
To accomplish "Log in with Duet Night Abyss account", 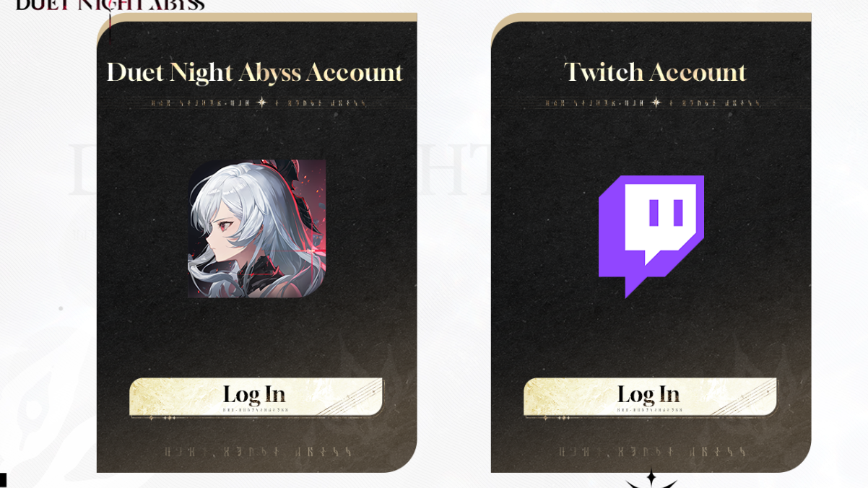I will point(256,396).
